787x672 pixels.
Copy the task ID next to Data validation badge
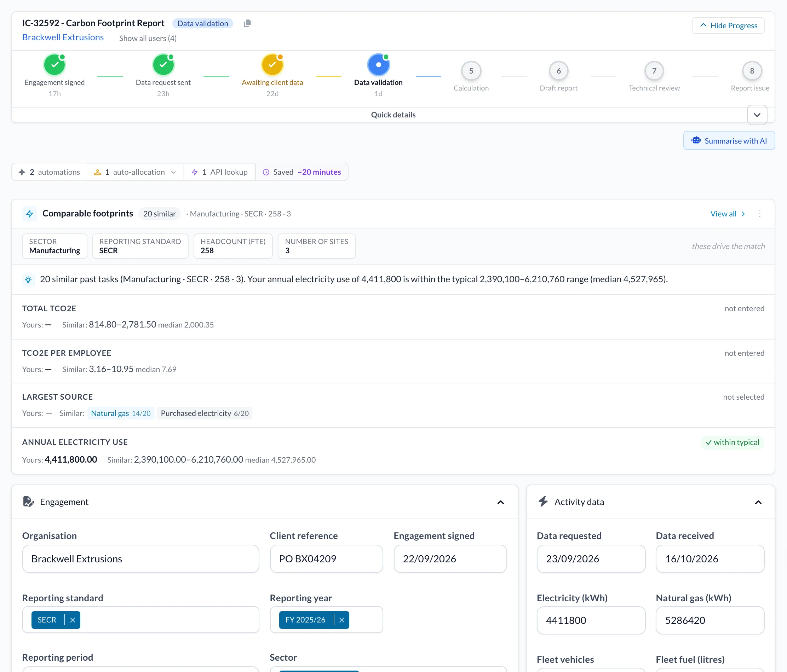(247, 24)
